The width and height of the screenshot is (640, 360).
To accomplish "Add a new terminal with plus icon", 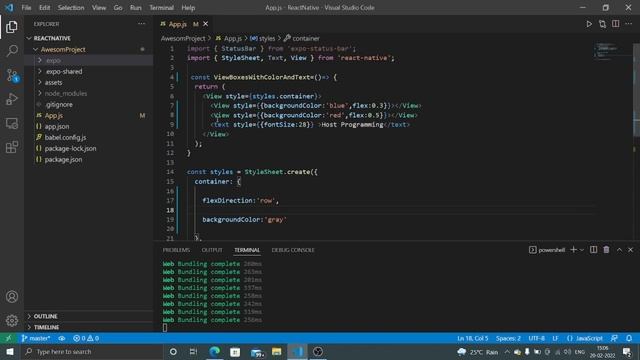I will click(573, 250).
